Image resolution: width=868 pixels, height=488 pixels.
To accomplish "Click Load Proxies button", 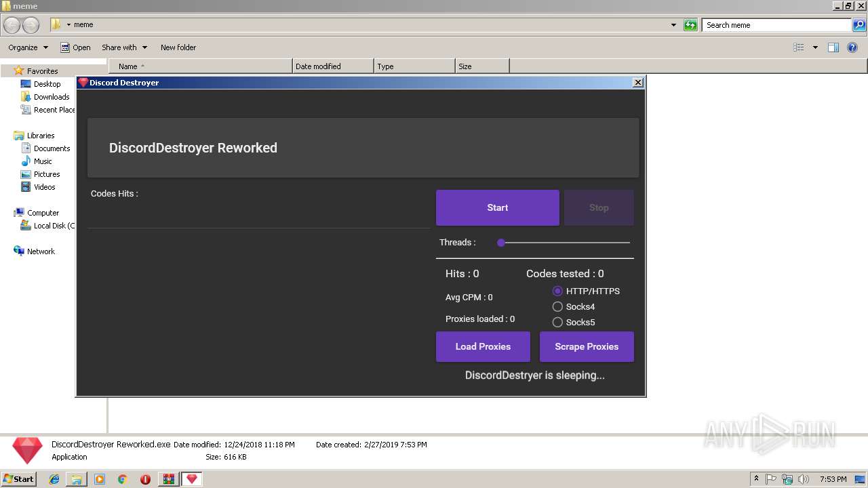I will point(483,346).
